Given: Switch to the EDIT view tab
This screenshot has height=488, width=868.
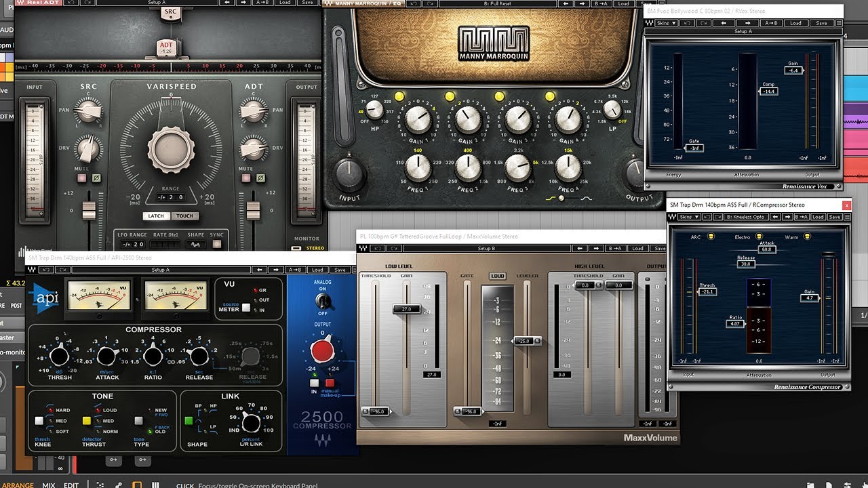Looking at the screenshot, I should (71, 485).
